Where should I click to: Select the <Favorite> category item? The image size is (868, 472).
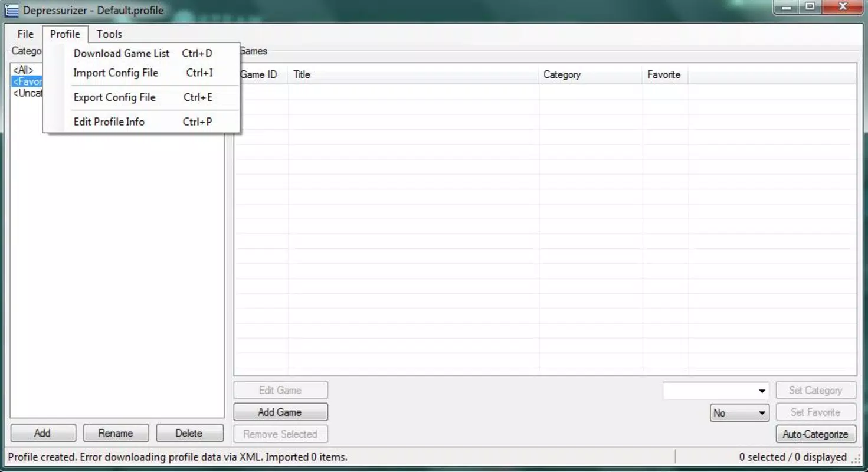pyautogui.click(x=27, y=81)
